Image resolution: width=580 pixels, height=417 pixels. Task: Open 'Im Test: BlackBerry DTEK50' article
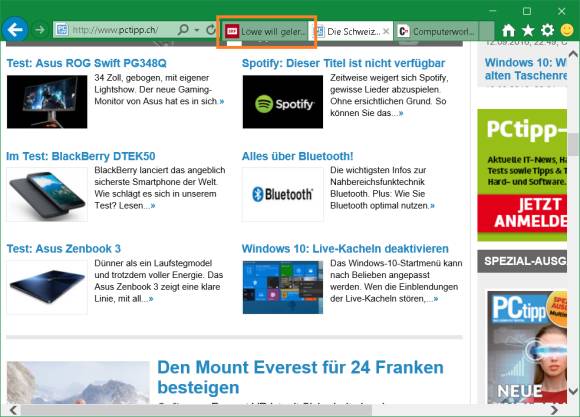click(81, 156)
